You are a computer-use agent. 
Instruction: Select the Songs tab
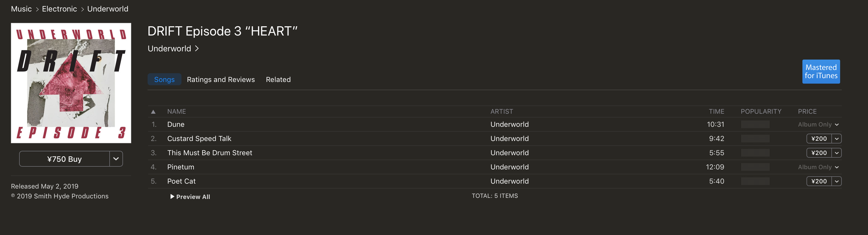click(x=164, y=80)
